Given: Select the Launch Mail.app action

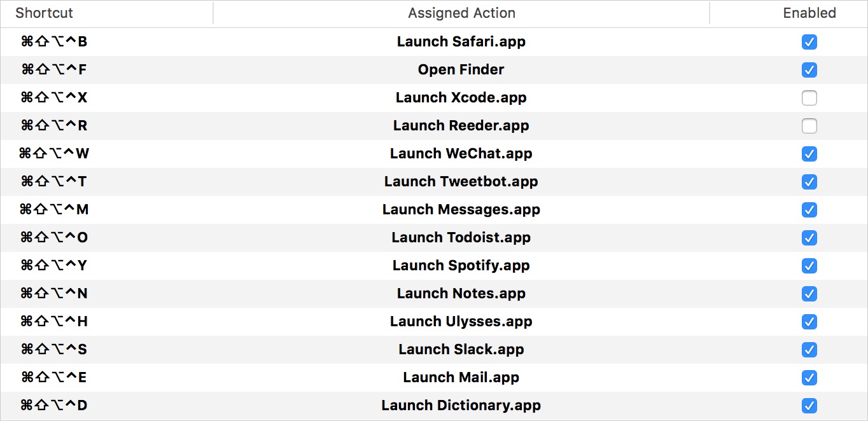Looking at the screenshot, I should [x=461, y=378].
